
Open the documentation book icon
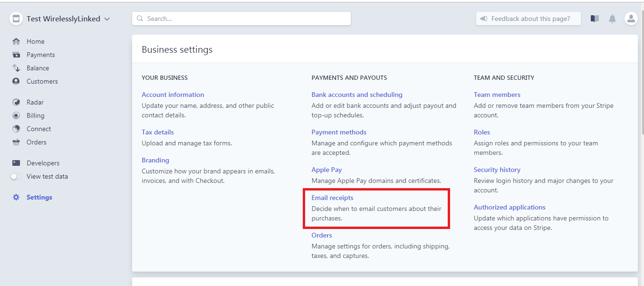click(595, 19)
